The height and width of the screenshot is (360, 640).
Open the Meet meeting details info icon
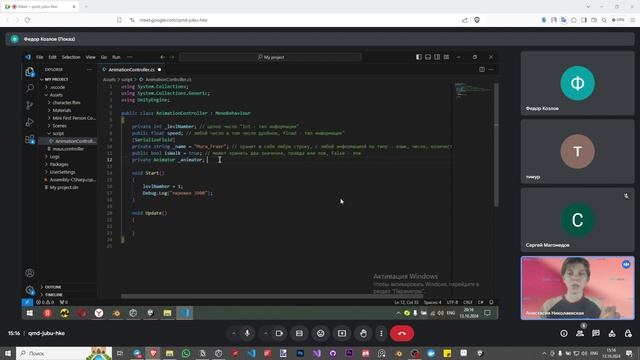tap(564, 333)
